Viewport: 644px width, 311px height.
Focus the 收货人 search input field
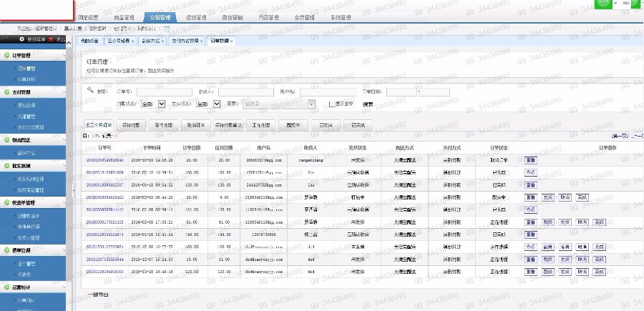point(246,92)
